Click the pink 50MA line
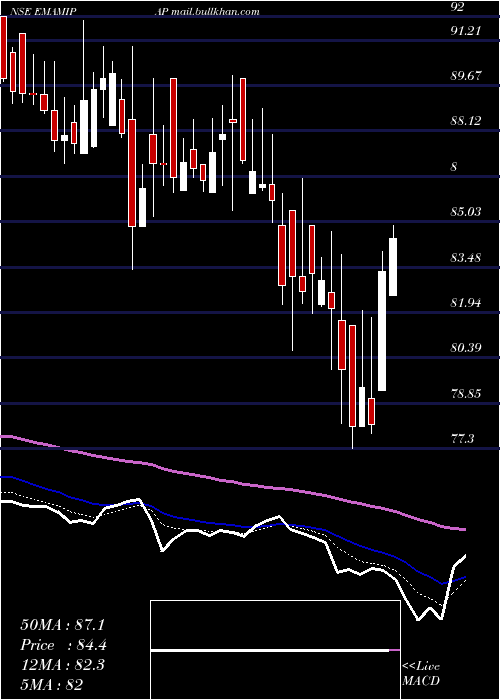This screenshot has height=700, width=500. tap(232, 483)
